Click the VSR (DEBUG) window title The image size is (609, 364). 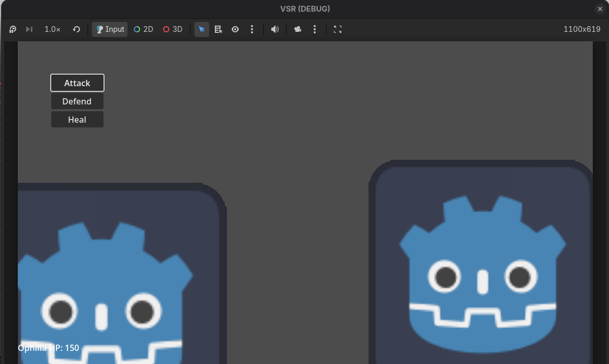click(x=305, y=8)
